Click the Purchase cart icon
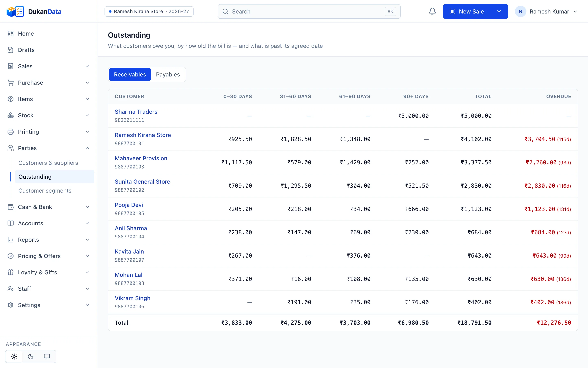This screenshot has height=368, width=588. coord(10,83)
